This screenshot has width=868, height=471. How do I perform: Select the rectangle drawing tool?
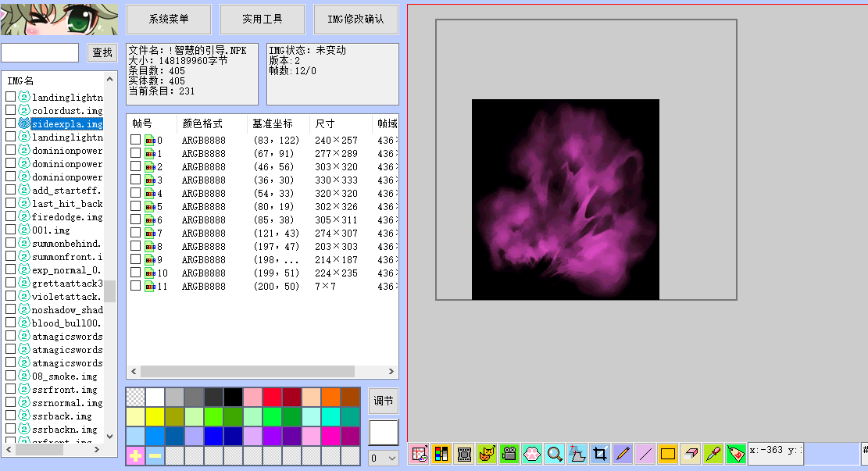pos(668,453)
